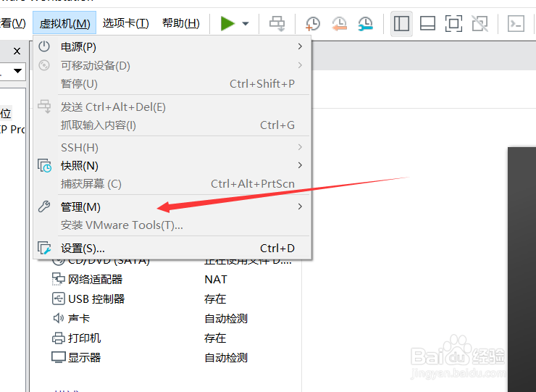The width and height of the screenshot is (536, 392).
Task: Click the snapshot icon beside 快照(N)
Action: point(44,165)
